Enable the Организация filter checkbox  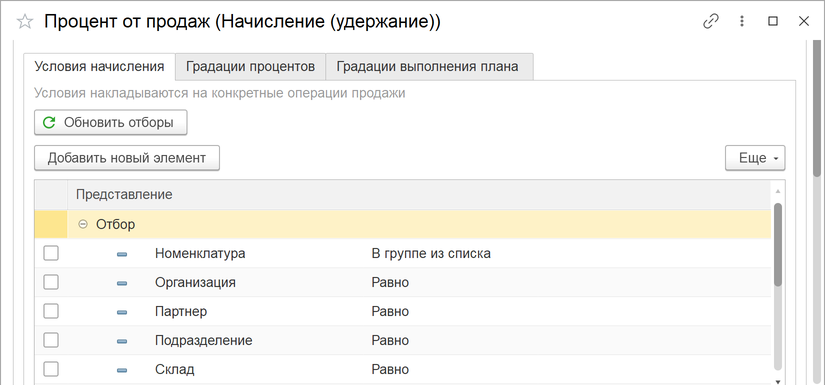tap(51, 282)
